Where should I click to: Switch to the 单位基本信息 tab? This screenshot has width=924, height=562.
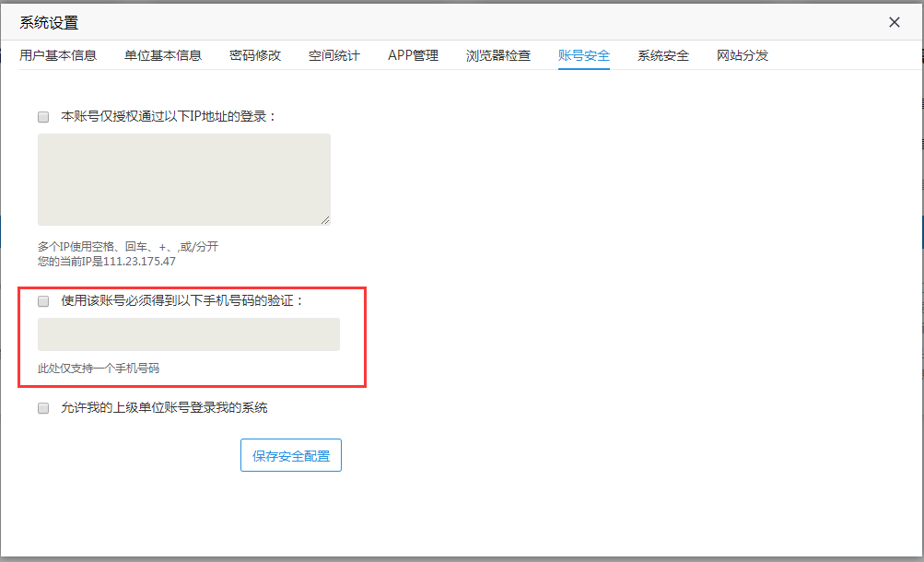(x=163, y=55)
